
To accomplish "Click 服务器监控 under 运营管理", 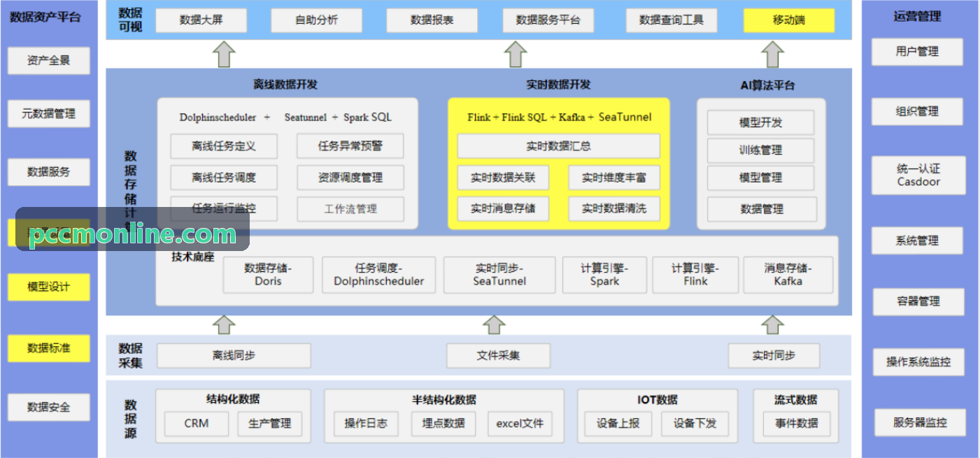I will tap(920, 422).
